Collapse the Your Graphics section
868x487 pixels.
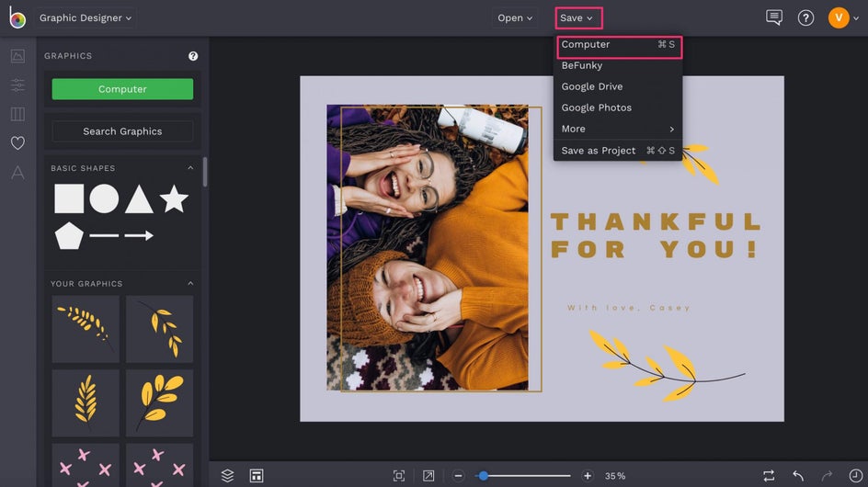click(191, 283)
